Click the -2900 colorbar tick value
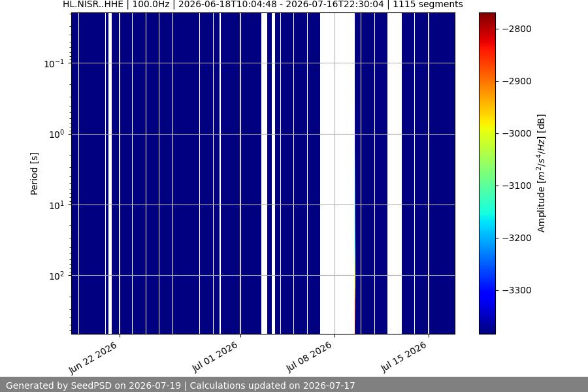The height and width of the screenshot is (392, 588). click(516, 81)
